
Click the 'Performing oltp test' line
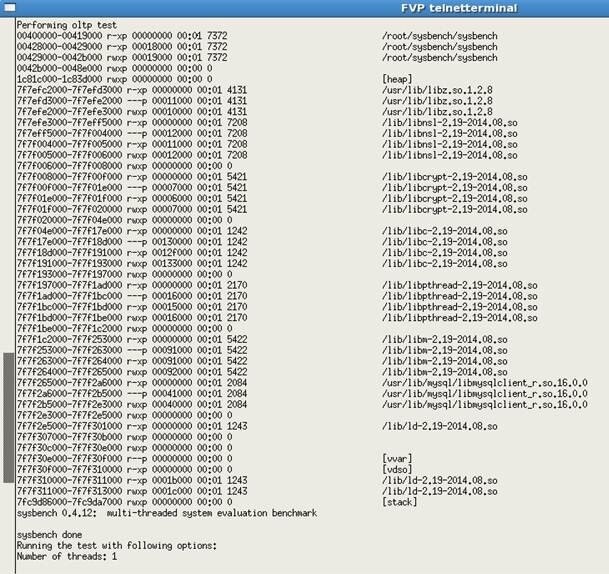pos(66,25)
